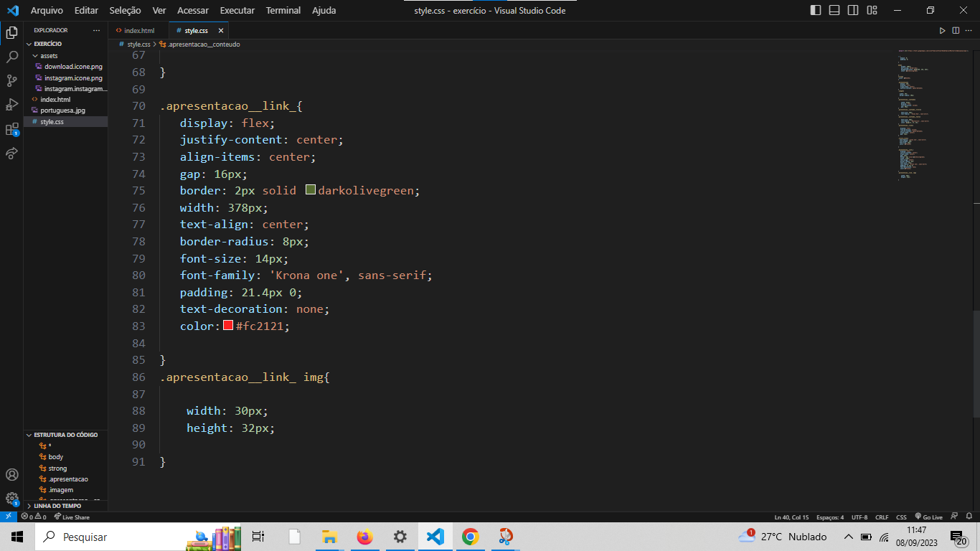Open notifications bell in status bar
Viewport: 980px width, 551px height.
click(969, 517)
